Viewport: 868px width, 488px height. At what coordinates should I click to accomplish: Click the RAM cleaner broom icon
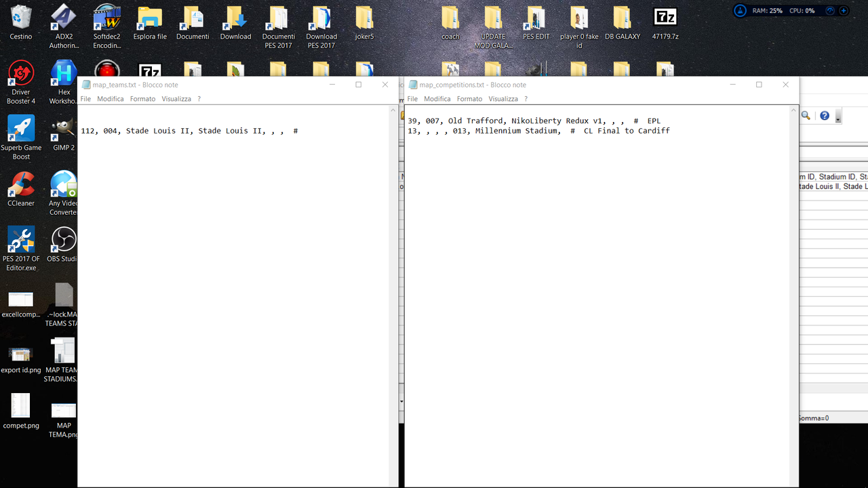click(x=741, y=10)
